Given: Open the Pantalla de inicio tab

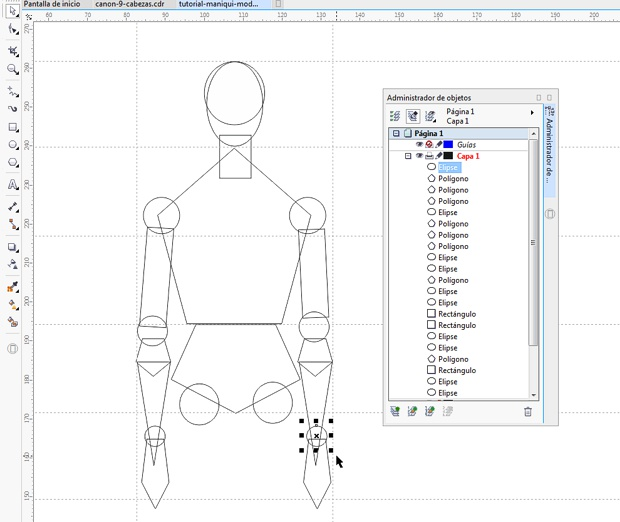Looking at the screenshot, I should coord(52,4).
